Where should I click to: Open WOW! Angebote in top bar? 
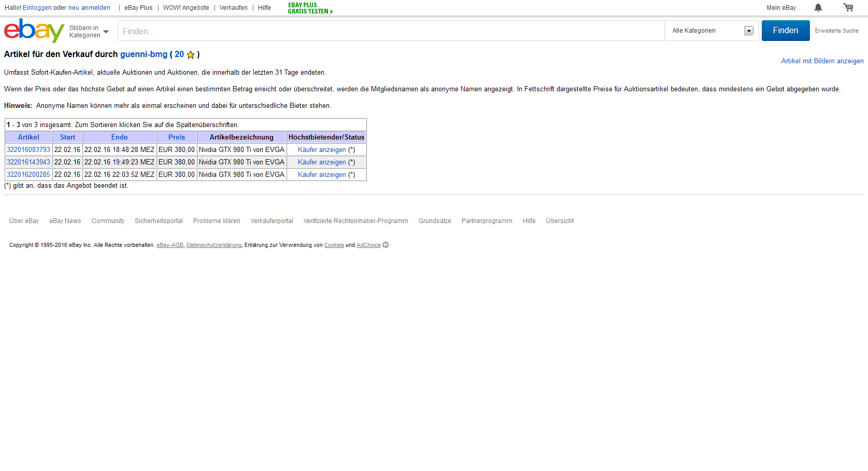(x=186, y=8)
